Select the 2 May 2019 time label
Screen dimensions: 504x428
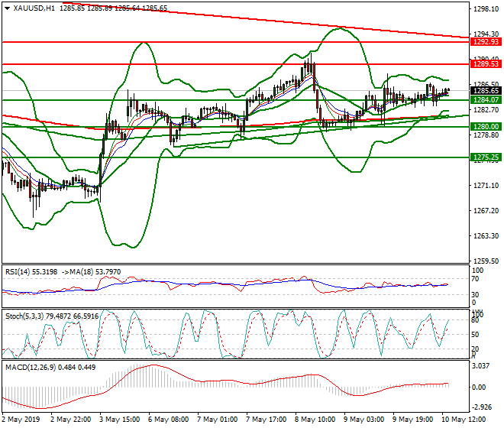pos(21,420)
